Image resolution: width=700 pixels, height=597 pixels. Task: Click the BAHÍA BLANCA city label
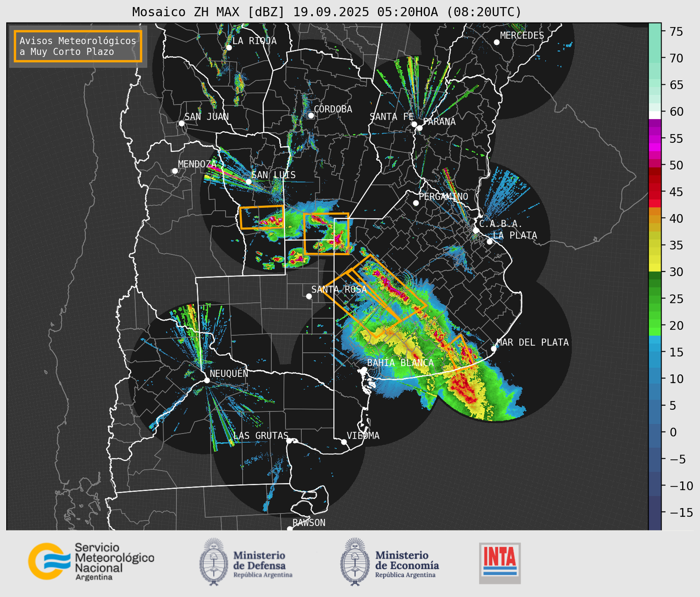[x=400, y=363]
